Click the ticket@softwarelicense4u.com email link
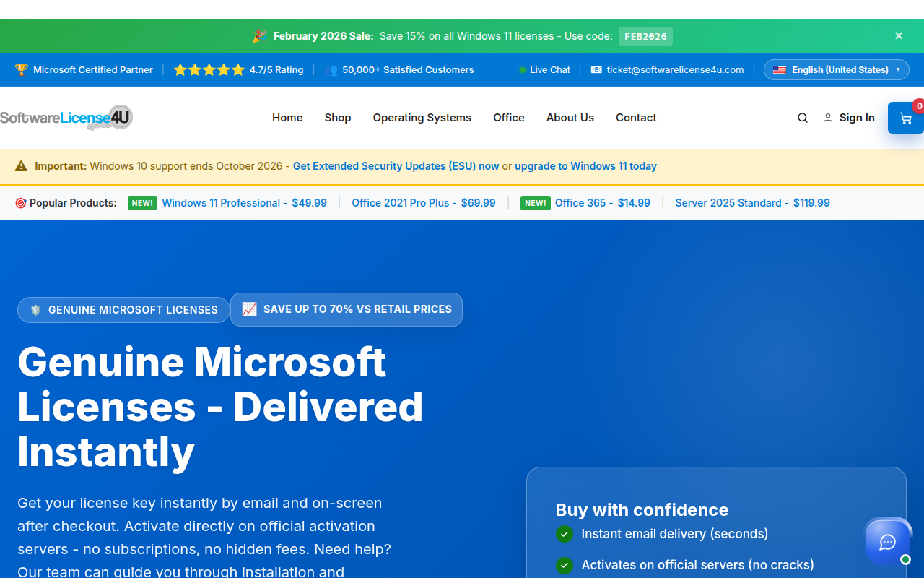The width and height of the screenshot is (924, 578). click(x=675, y=70)
